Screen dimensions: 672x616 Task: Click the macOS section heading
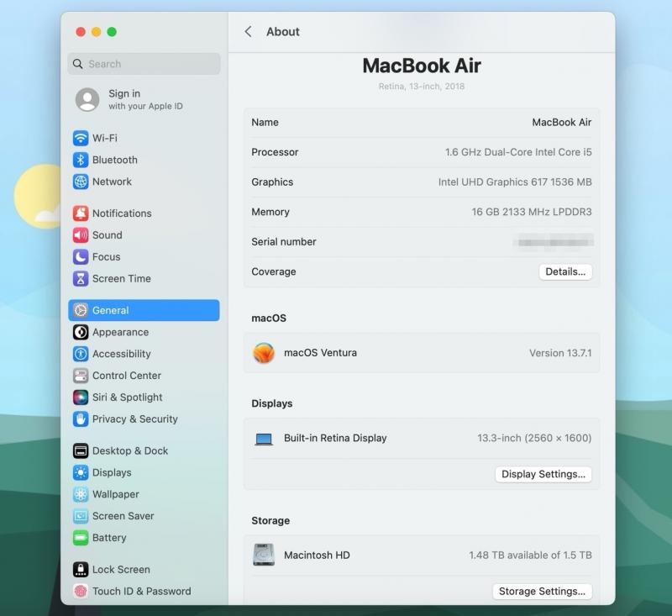coord(269,318)
